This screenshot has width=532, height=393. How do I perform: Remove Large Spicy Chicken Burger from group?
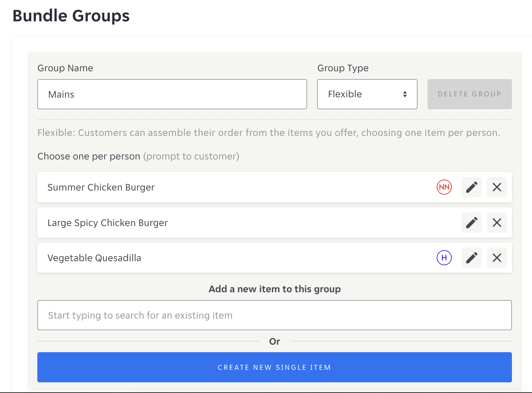pos(497,223)
